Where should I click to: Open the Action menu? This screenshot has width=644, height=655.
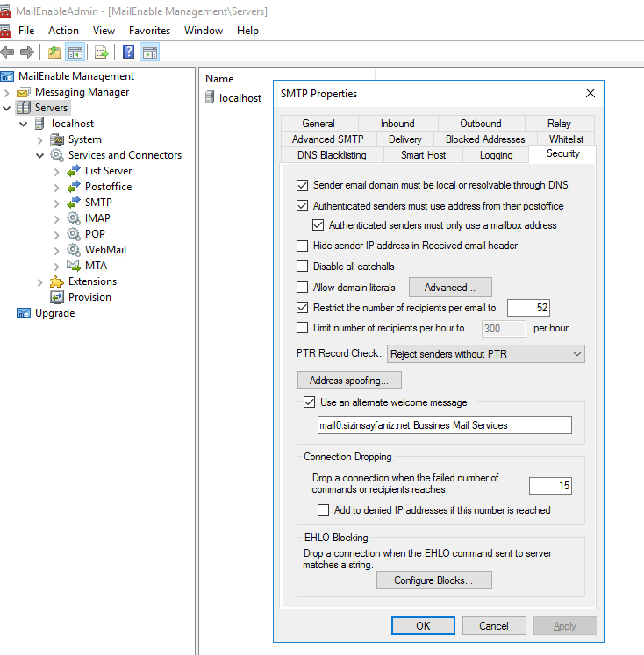63,31
